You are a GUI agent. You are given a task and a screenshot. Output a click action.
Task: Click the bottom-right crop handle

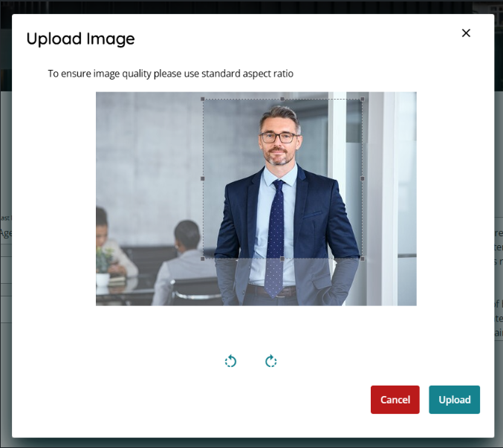(x=362, y=259)
